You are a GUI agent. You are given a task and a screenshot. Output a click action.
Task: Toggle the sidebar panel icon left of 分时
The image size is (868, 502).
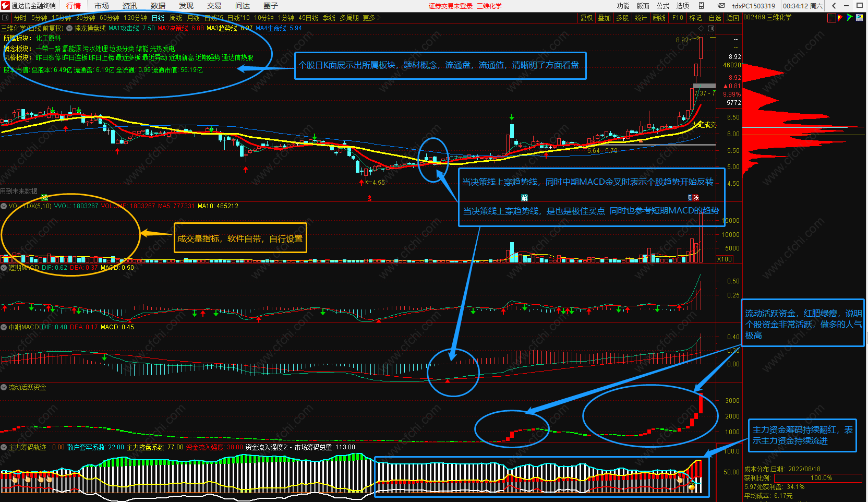tap(5, 18)
